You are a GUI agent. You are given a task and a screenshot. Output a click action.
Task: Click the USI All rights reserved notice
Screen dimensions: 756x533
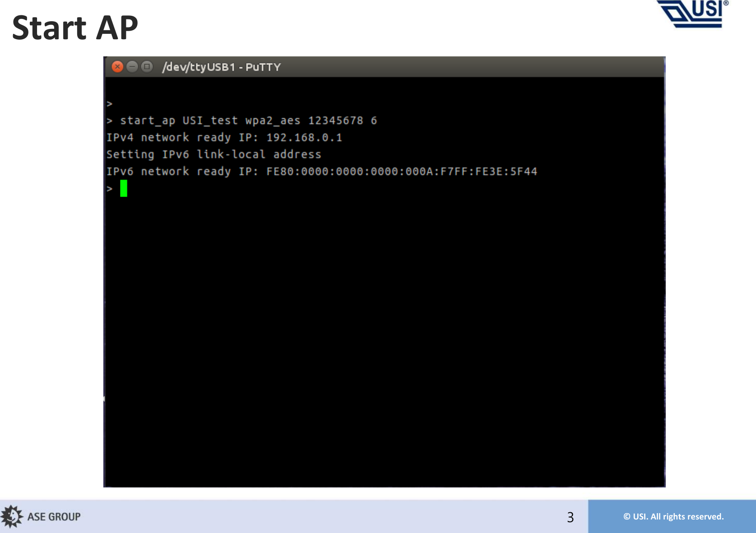673,517
